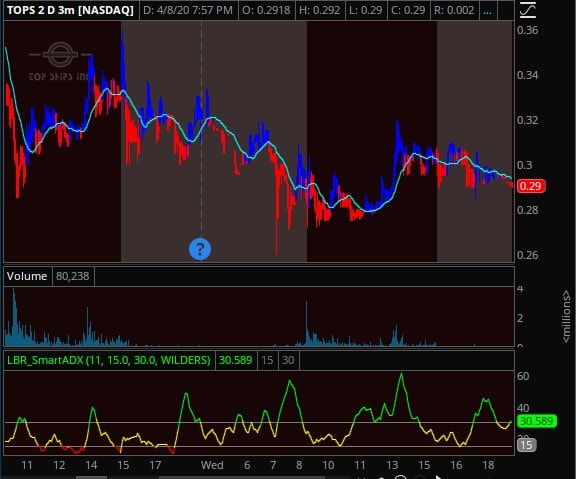Image resolution: width=576 pixels, height=479 pixels.
Task: Click the 40 label on ADX axis
Action: (x=523, y=408)
